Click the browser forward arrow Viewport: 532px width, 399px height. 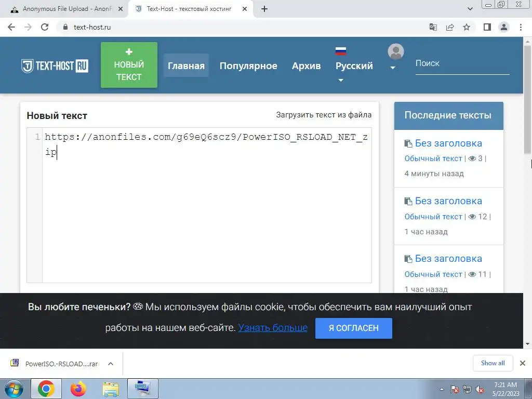tap(28, 27)
